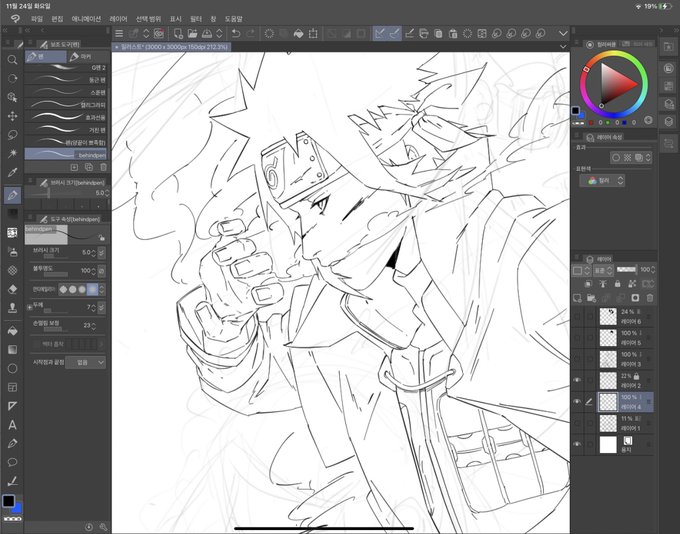Select the Gradient tool

point(12,350)
